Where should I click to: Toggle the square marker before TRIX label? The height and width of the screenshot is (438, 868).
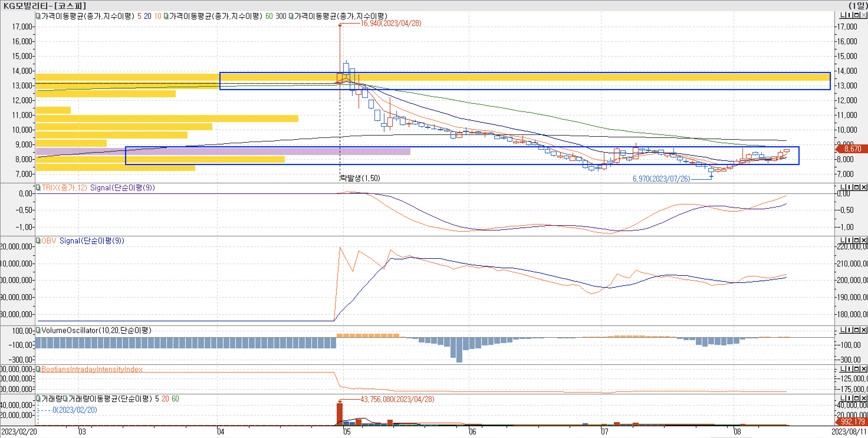[x=38, y=187]
